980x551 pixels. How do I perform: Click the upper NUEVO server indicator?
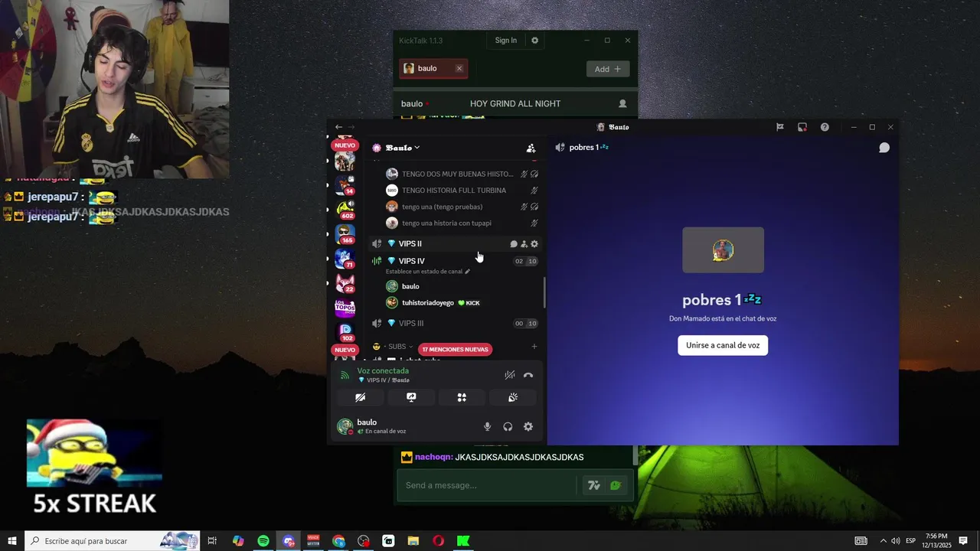[345, 145]
